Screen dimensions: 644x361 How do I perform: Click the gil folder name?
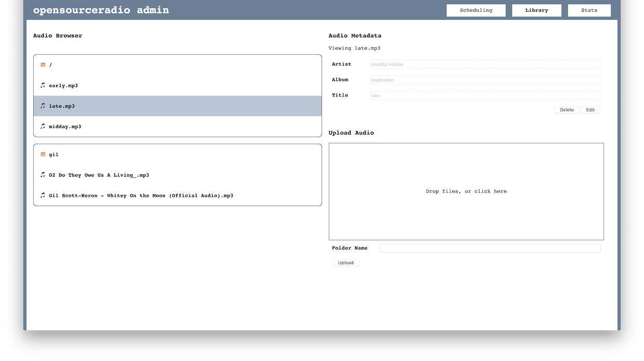[54, 154]
